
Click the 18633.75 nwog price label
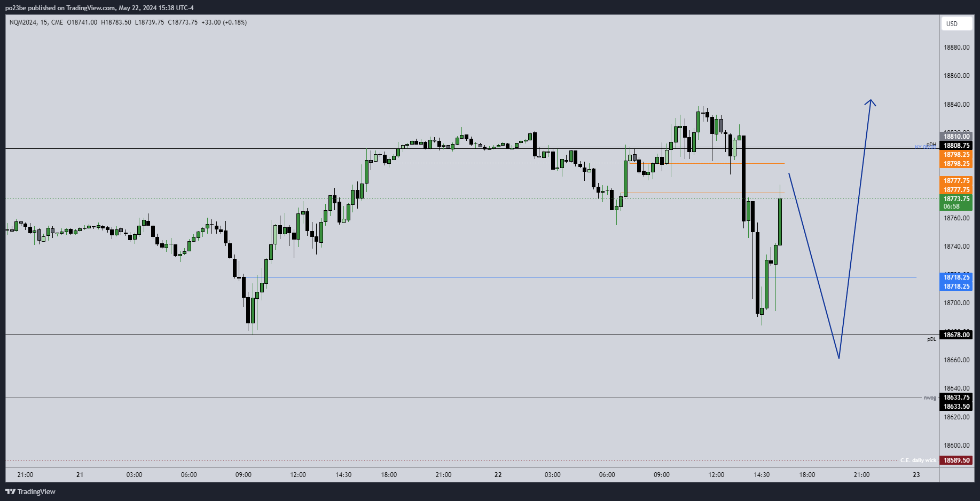coord(956,397)
